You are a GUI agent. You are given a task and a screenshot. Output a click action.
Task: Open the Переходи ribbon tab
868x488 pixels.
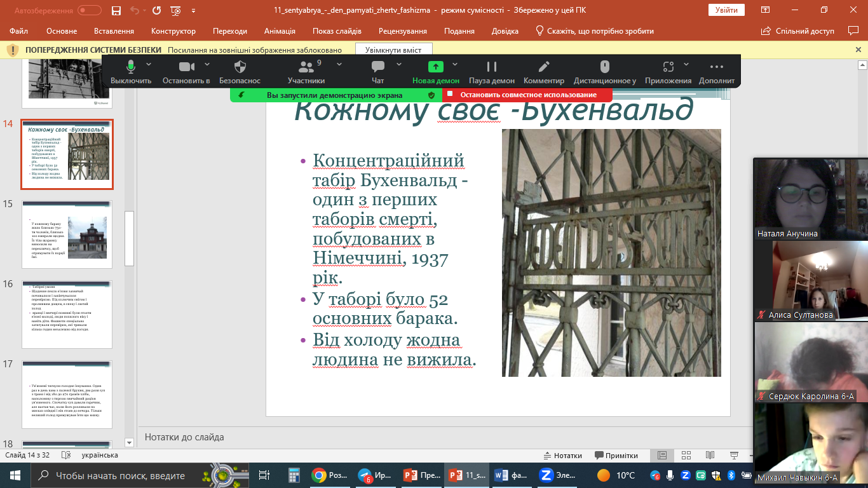coord(231,31)
